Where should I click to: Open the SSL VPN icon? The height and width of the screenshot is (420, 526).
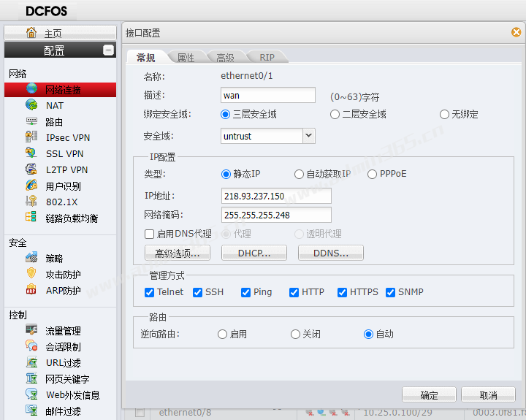31,153
